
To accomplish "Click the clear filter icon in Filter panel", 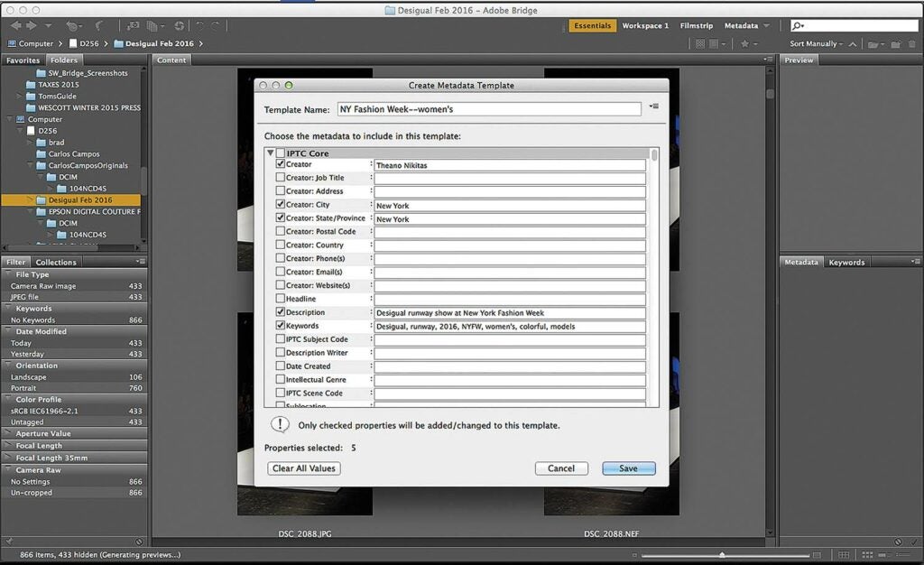I will point(139,542).
